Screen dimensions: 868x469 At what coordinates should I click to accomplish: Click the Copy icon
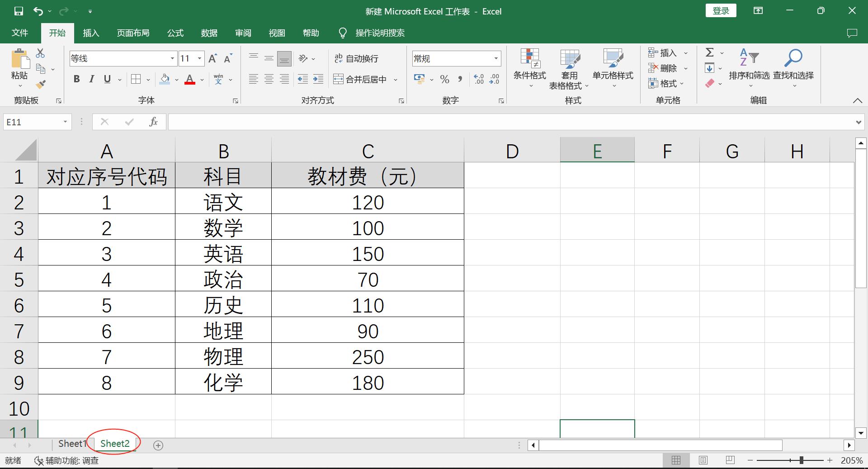[x=41, y=69]
